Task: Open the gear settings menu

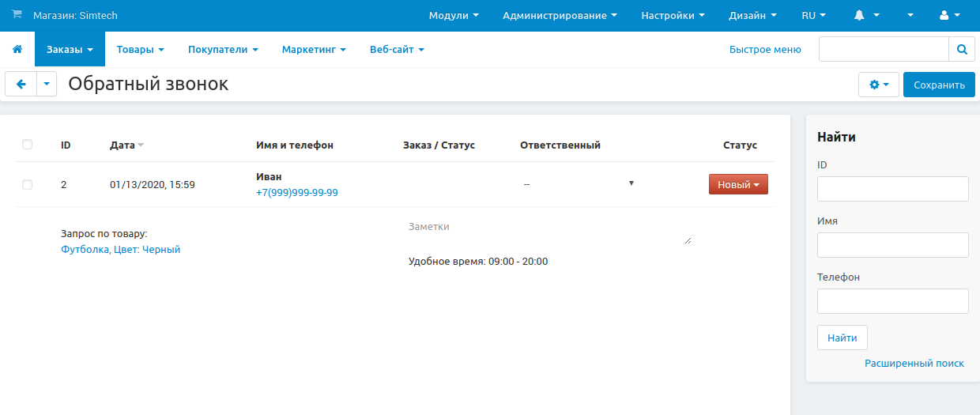Action: tap(879, 85)
